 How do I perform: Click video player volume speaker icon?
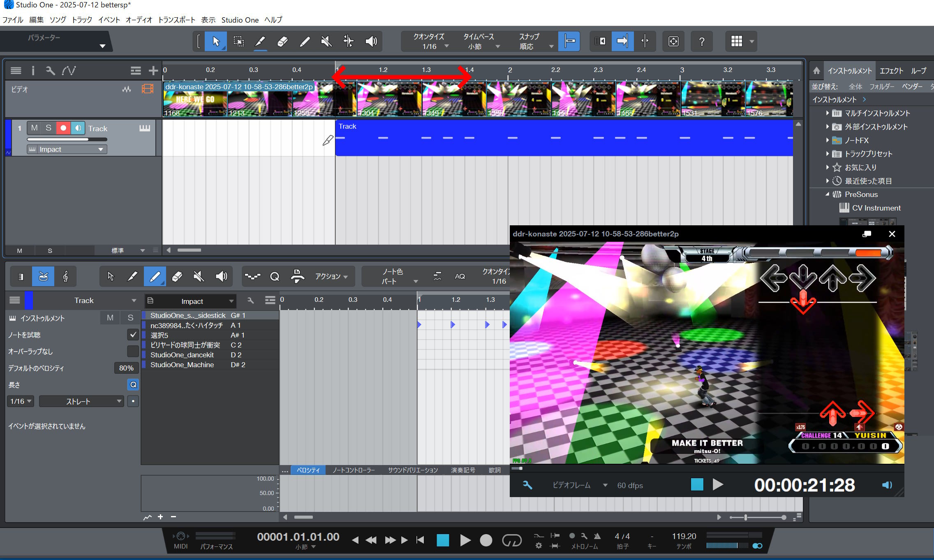[887, 485]
